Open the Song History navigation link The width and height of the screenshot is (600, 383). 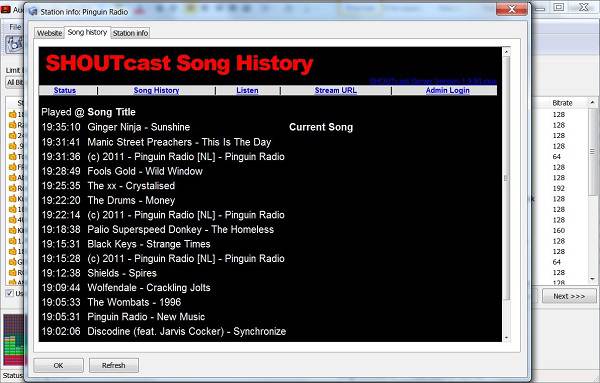coord(157,90)
